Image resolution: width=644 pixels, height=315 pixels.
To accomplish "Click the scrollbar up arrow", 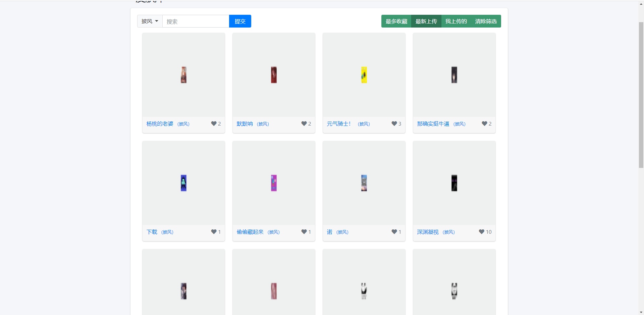I will coord(641,4).
